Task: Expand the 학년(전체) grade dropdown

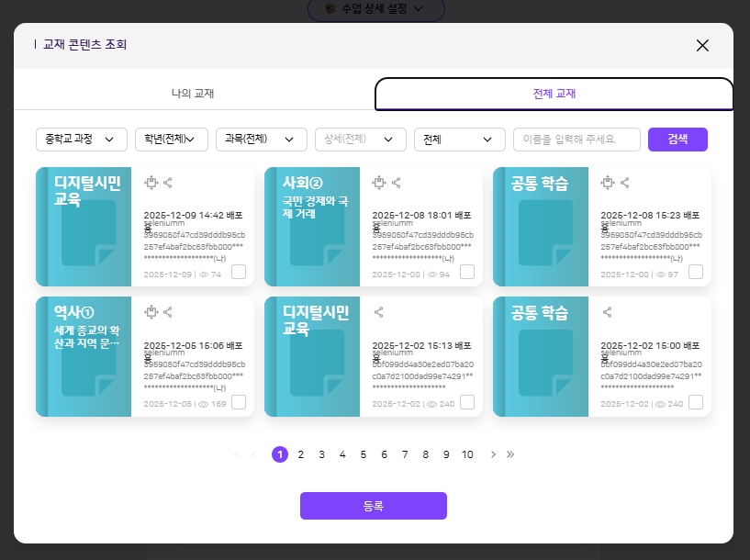Action: coord(172,140)
